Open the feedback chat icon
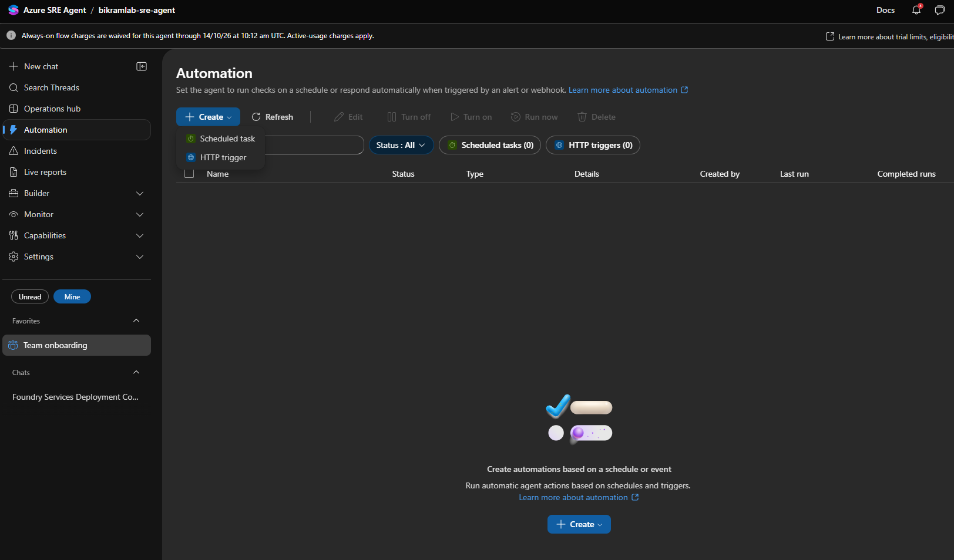 pos(940,10)
